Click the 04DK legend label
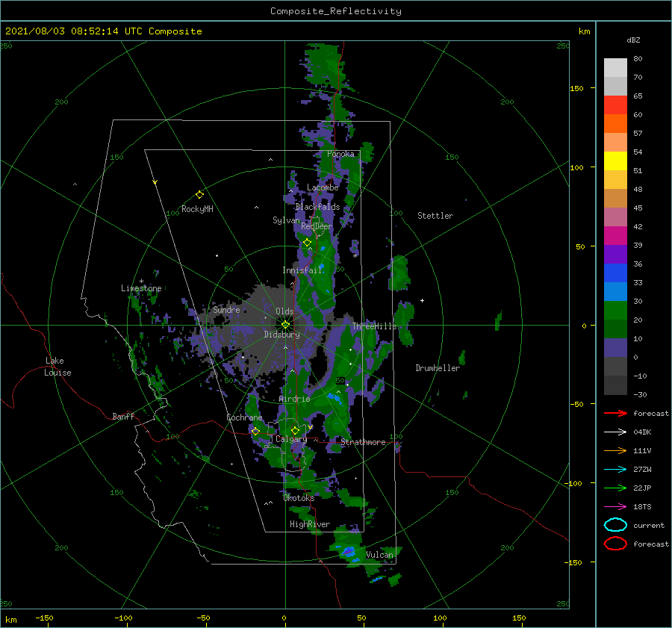 642,432
